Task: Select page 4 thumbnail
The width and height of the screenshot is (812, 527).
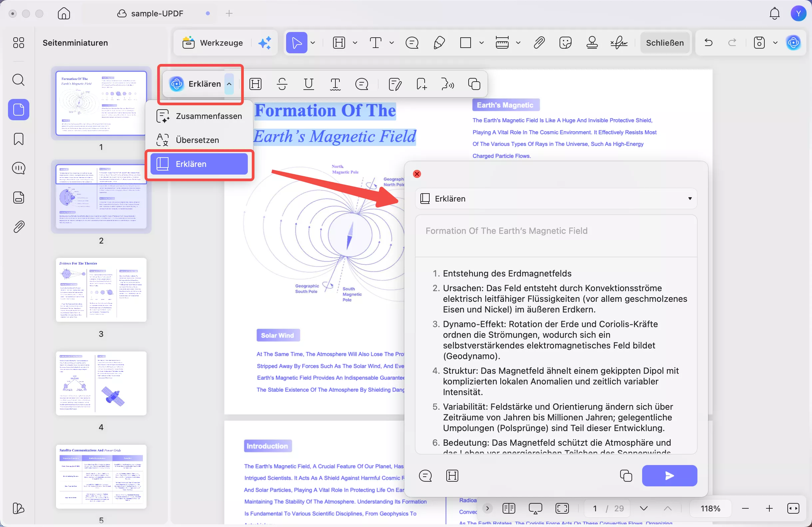Action: [x=101, y=383]
